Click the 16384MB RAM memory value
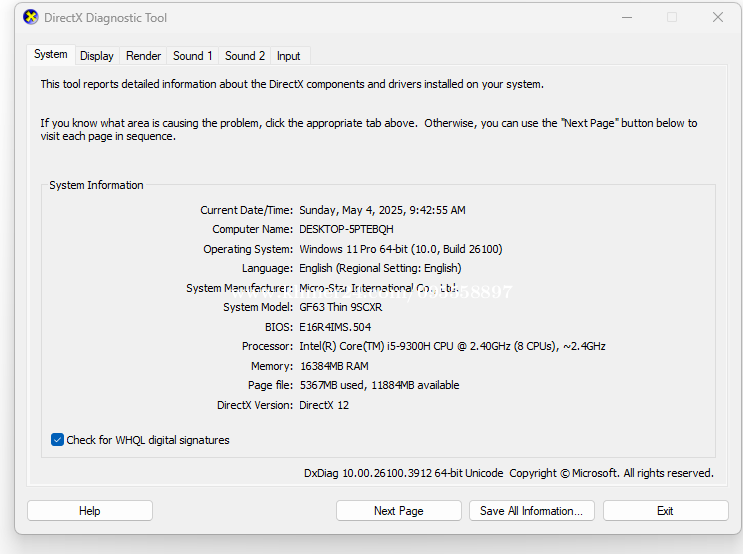This screenshot has height=554, width=743. tap(334, 366)
